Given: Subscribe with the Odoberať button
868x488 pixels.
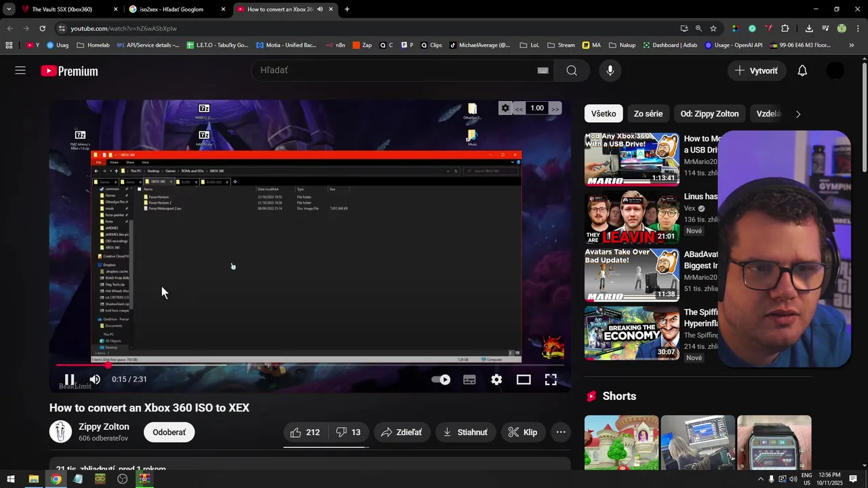Looking at the screenshot, I should 169,432.
